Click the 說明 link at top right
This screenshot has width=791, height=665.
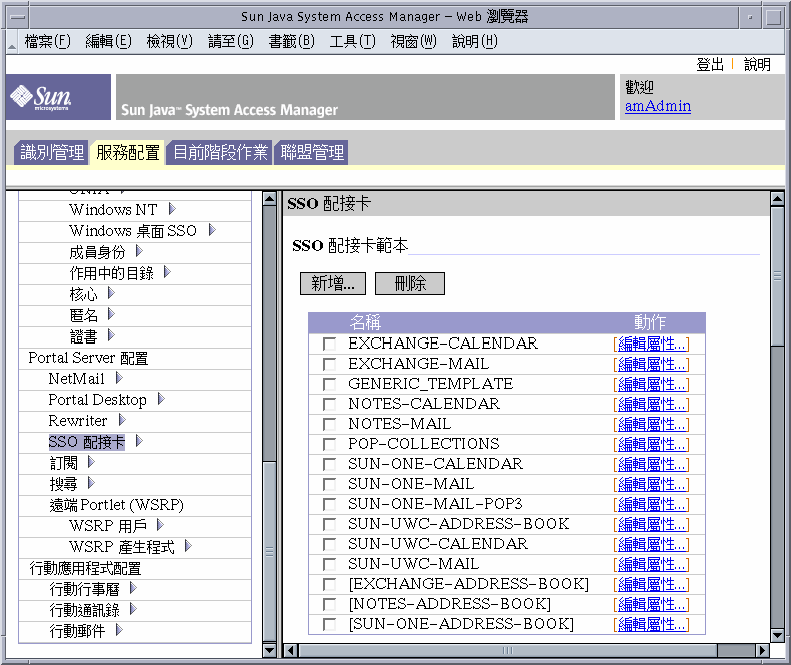[x=757, y=65]
